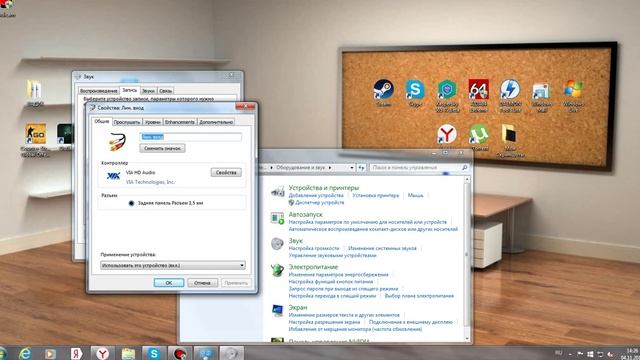Click the speaker icon next to Звук
This screenshot has width=640, height=360.
(x=278, y=244)
